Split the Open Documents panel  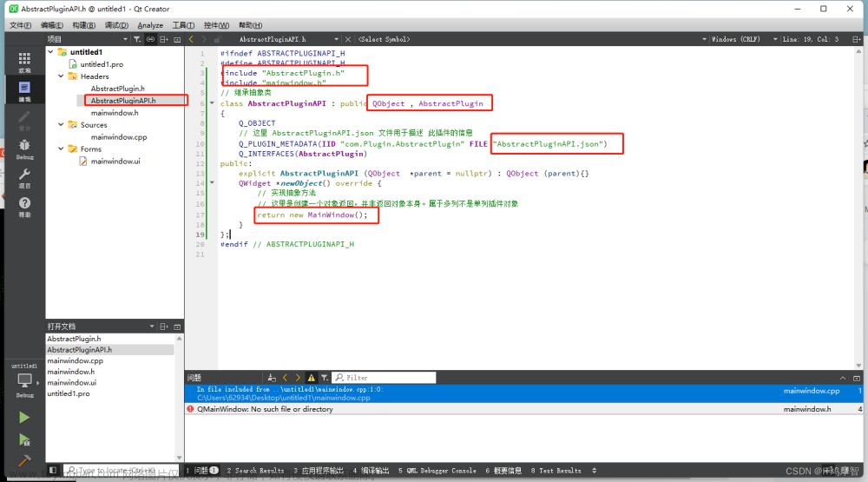pyautogui.click(x=164, y=327)
